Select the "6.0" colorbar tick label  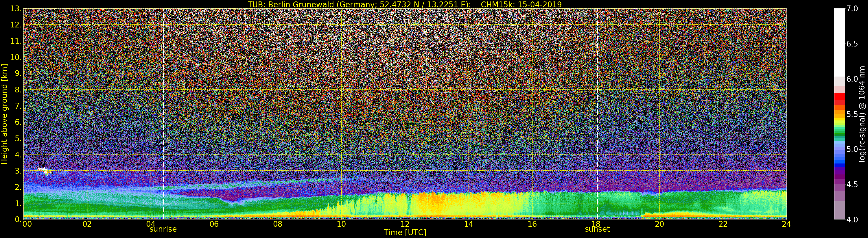coord(852,79)
